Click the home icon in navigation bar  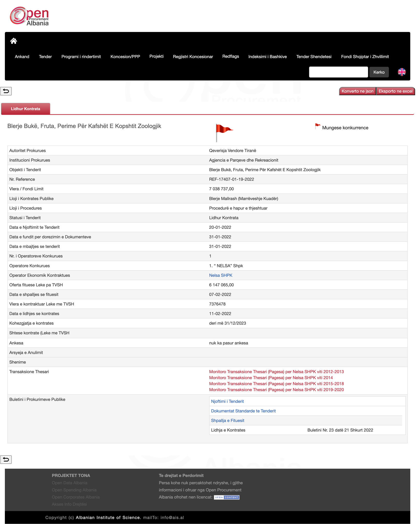click(x=14, y=41)
